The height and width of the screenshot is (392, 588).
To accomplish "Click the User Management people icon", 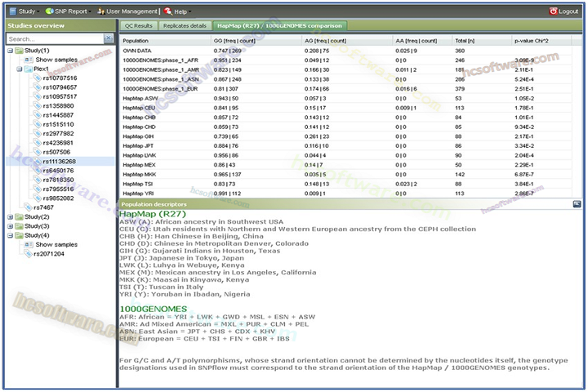I will click(x=100, y=11).
